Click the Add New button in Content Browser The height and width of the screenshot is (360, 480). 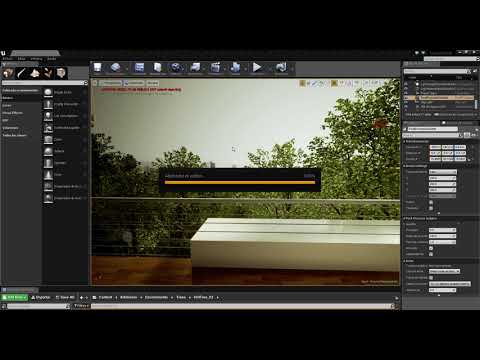click(15, 297)
